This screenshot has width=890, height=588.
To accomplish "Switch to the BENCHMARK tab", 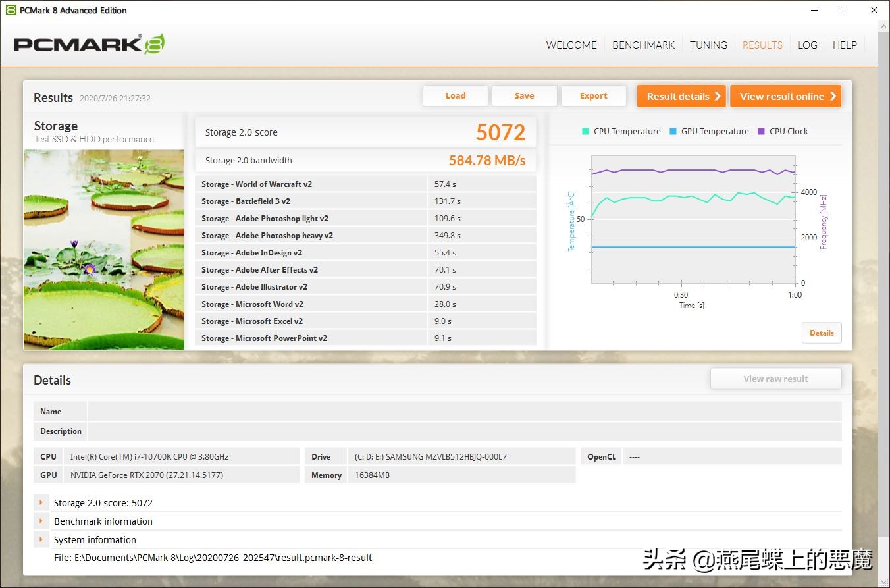I will [643, 45].
